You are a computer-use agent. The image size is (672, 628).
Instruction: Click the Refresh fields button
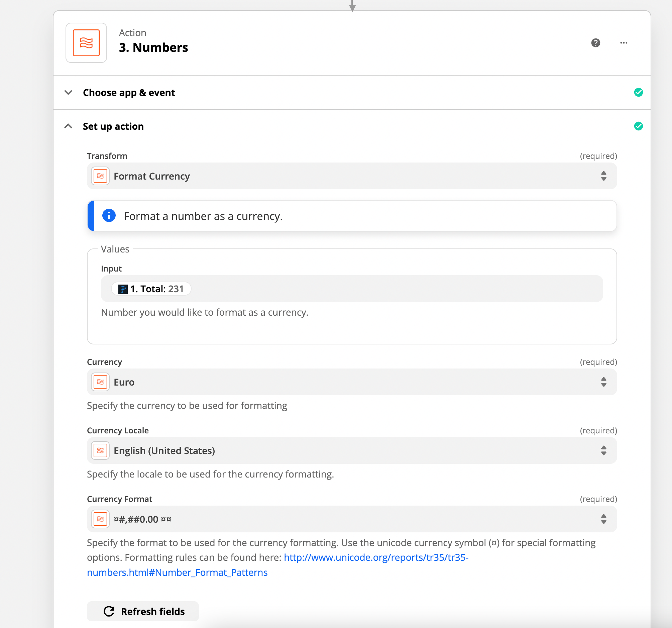click(x=143, y=611)
